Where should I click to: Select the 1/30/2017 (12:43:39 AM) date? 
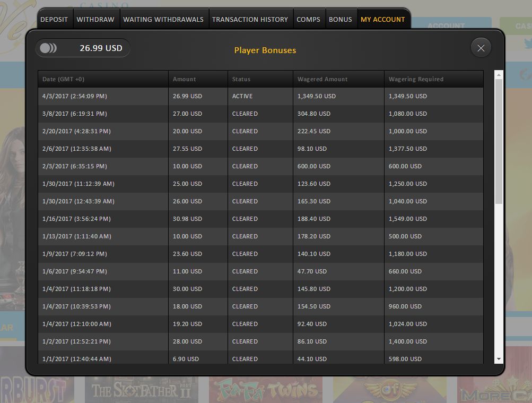[x=79, y=201]
